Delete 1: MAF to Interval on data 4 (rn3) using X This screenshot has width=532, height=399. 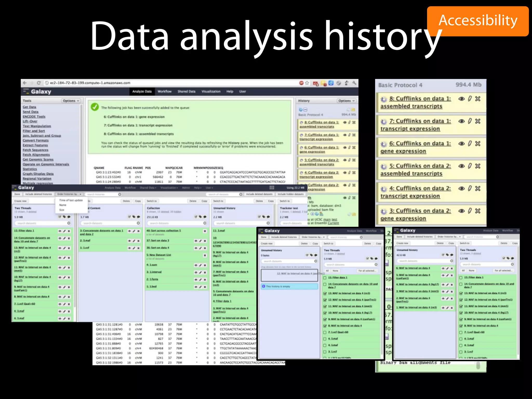pyautogui.click(x=452, y=308)
